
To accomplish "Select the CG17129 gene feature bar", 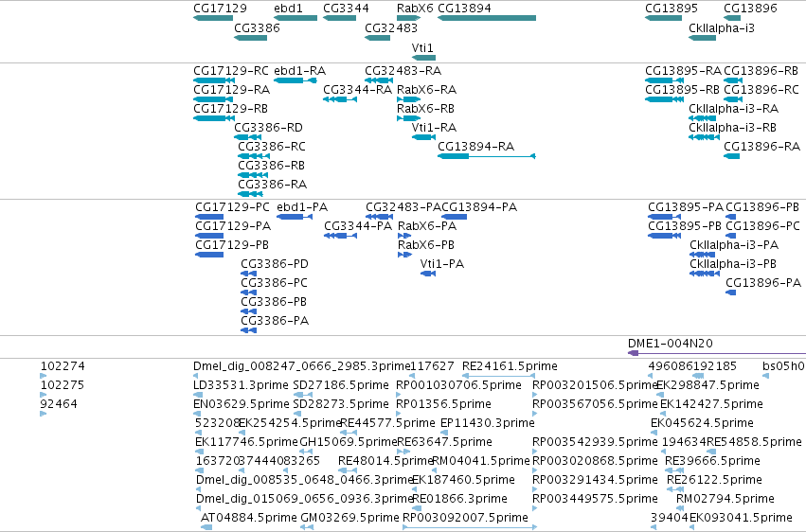I will click(x=213, y=18).
